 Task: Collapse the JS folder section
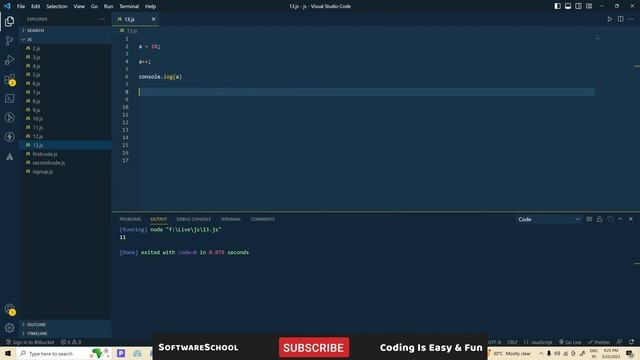pos(65,39)
